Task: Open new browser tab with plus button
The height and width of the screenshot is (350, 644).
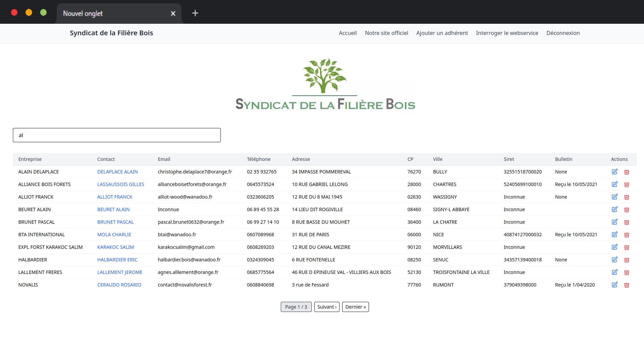Action: click(x=195, y=13)
